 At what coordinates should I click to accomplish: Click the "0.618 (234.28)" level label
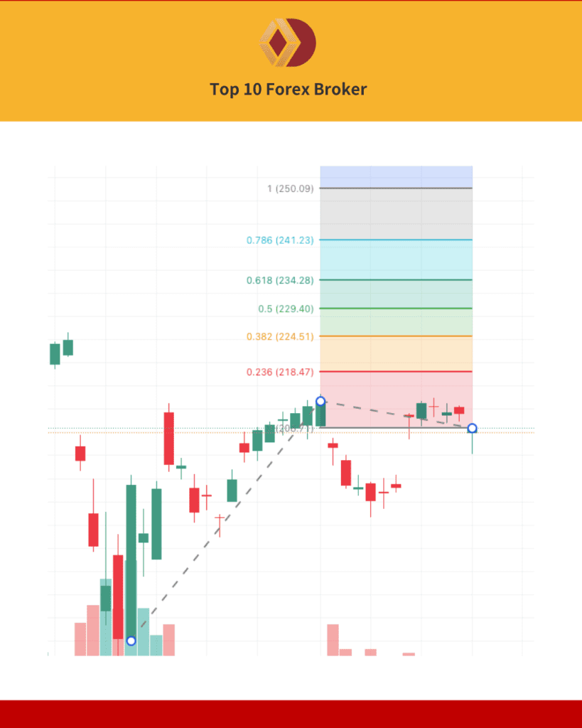pos(279,280)
